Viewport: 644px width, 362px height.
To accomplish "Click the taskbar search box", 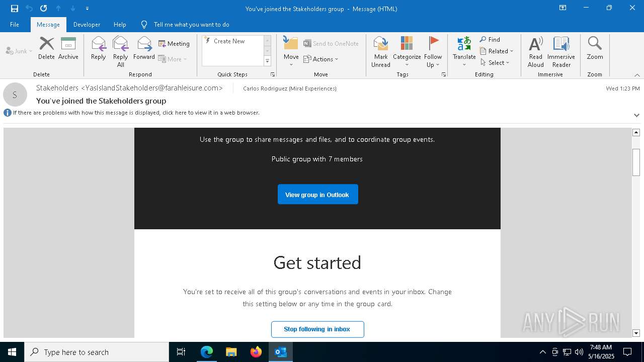I will pyautogui.click(x=97, y=352).
